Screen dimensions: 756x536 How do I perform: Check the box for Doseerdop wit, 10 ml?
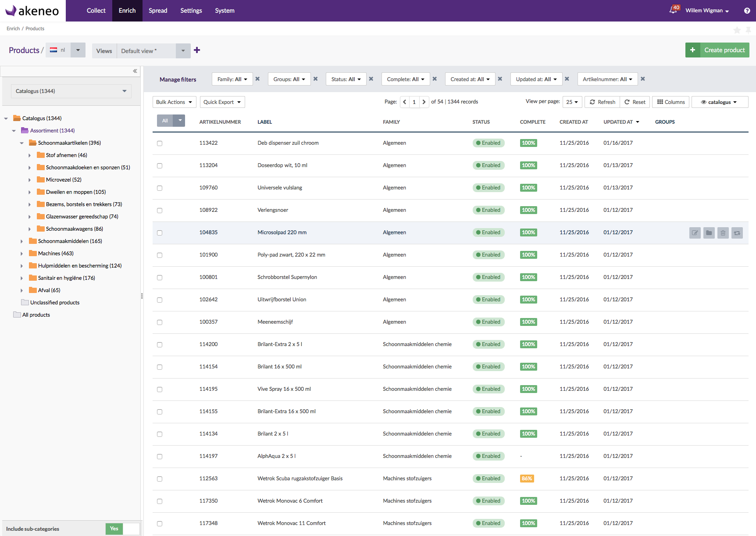[160, 166]
